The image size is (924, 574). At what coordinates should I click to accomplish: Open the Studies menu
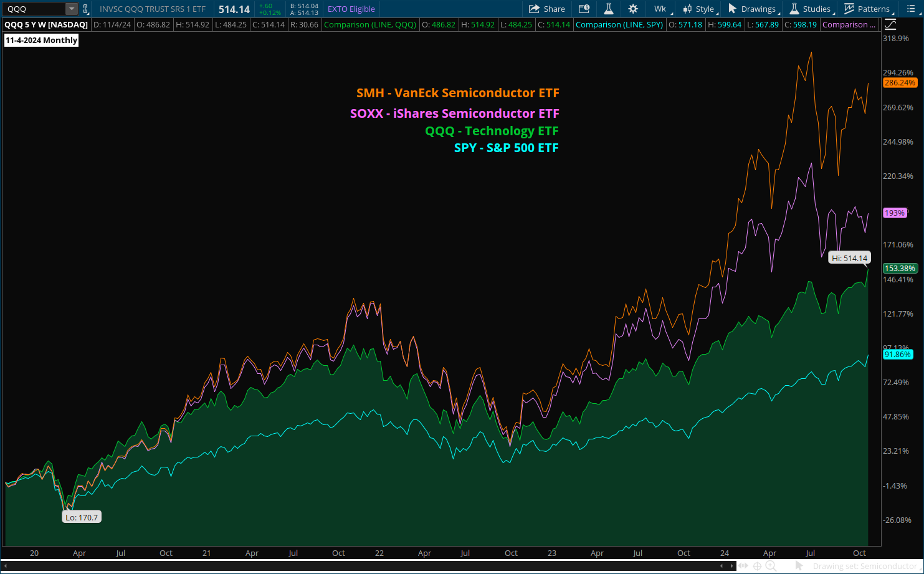pyautogui.click(x=810, y=9)
